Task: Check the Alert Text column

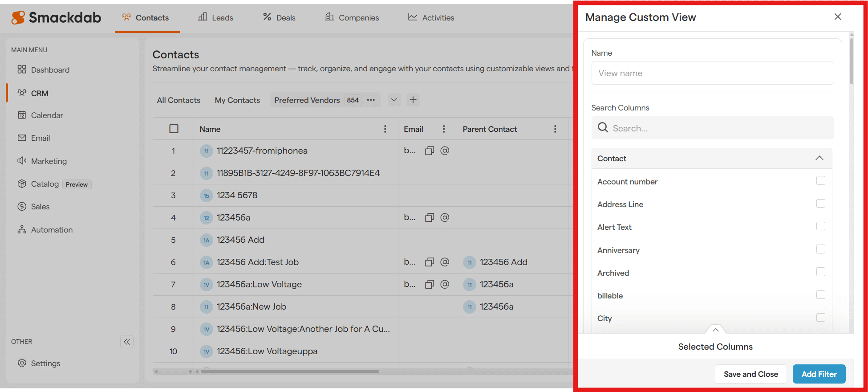Action: tap(821, 226)
